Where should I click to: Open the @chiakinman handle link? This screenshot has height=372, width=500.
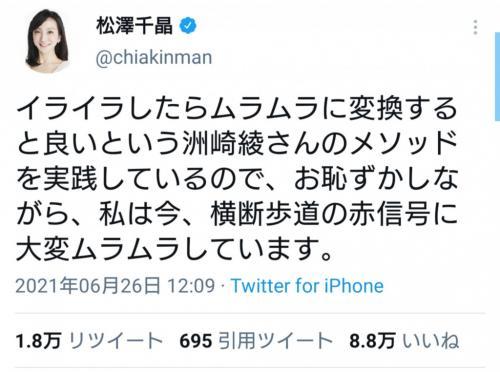pos(154,58)
